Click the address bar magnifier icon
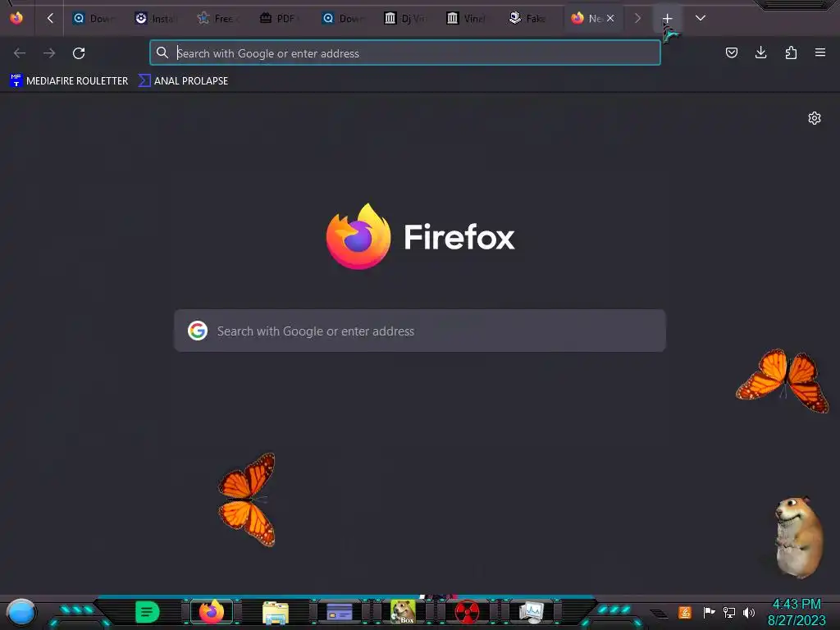The height and width of the screenshot is (630, 840). [162, 52]
